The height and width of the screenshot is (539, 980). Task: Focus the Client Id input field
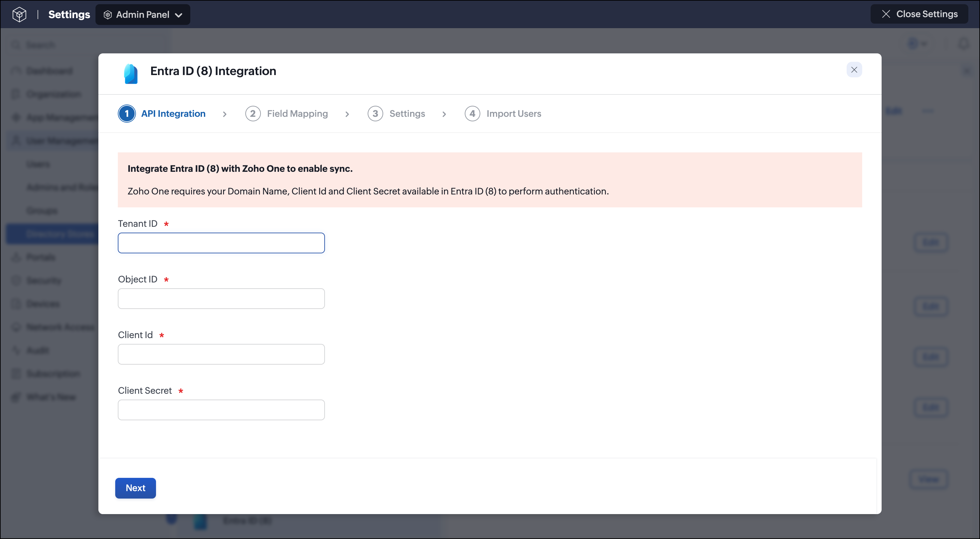tap(221, 354)
